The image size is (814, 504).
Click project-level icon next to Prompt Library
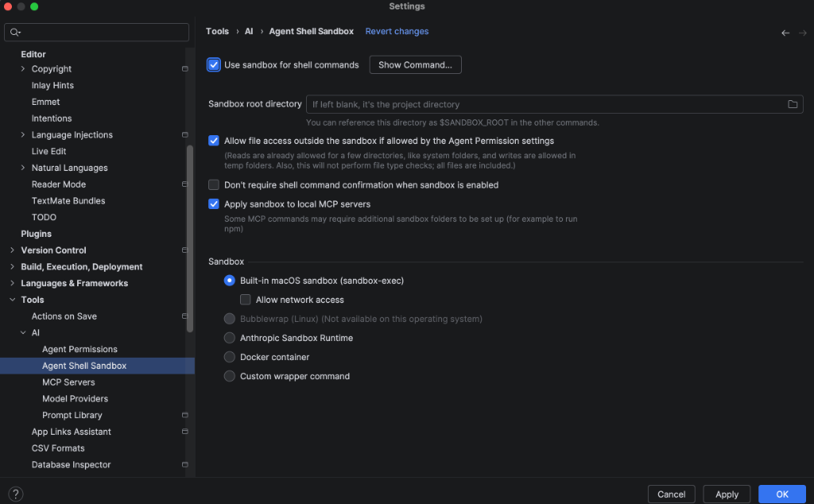[184, 415]
